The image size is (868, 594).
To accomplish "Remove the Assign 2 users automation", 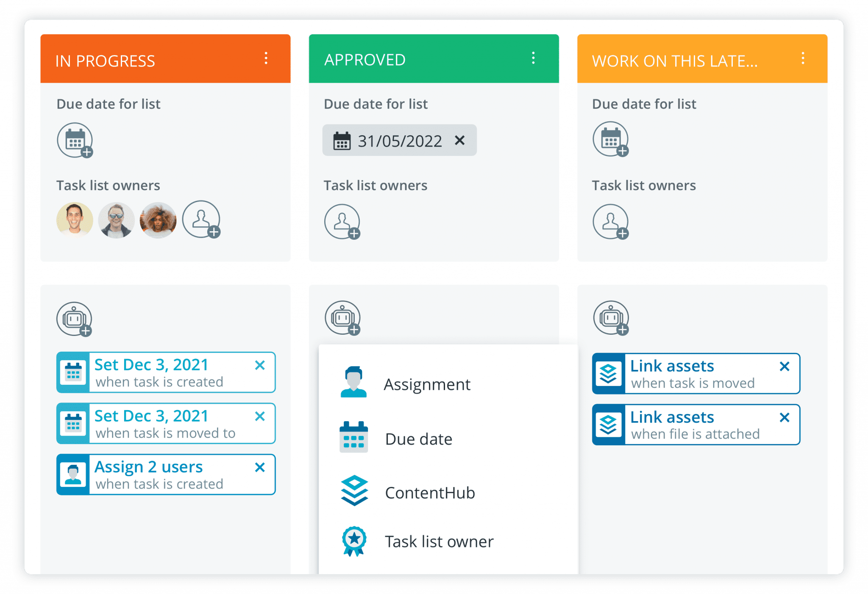I will click(x=260, y=468).
